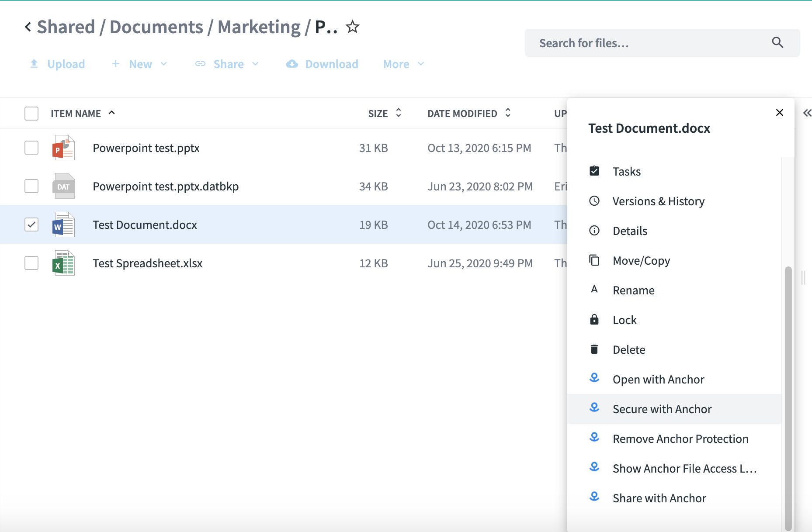The image size is (812, 532).
Task: Click the search magnifier icon
Action: click(777, 43)
